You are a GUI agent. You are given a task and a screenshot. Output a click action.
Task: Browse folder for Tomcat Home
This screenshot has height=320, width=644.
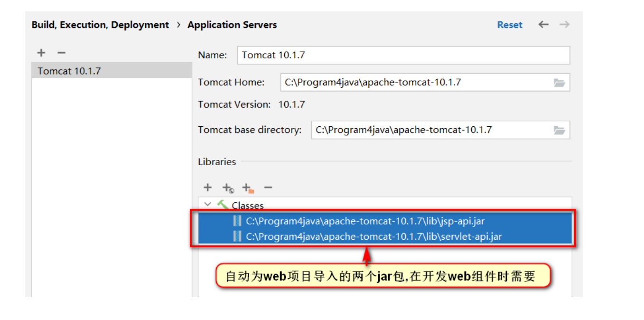560,83
